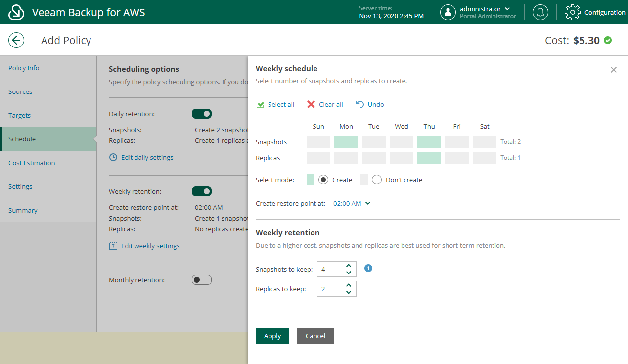This screenshot has height=364, width=628.
Task: Expand the administrator account menu
Action: (x=507, y=9)
